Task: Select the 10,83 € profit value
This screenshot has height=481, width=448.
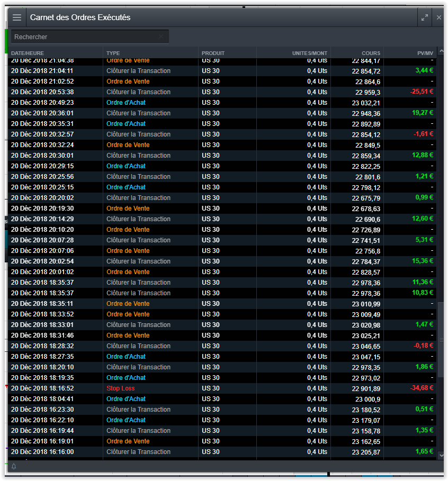Action: click(423, 293)
